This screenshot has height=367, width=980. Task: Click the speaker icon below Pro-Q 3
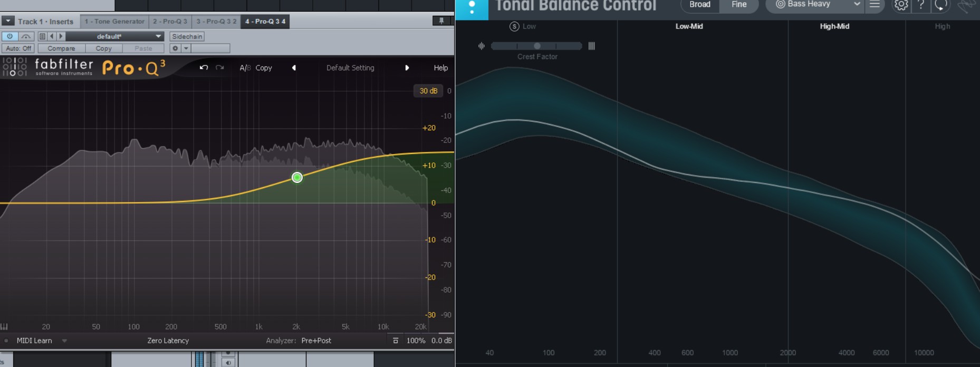click(228, 362)
